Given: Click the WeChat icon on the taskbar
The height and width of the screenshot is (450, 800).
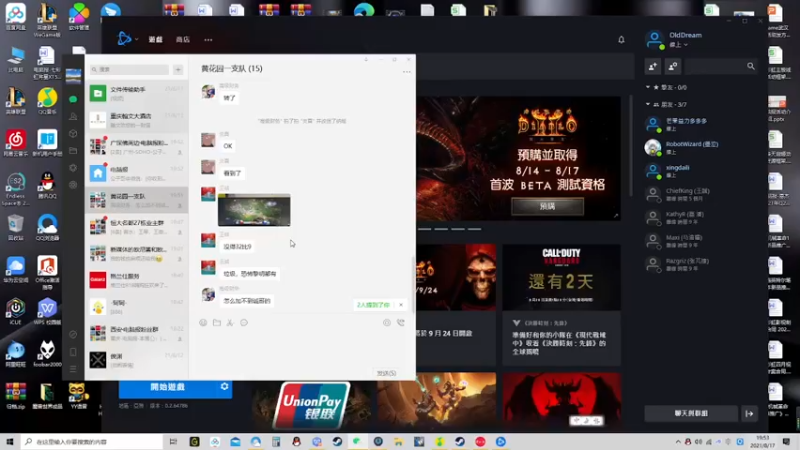Looking at the screenshot, I should coord(357,441).
